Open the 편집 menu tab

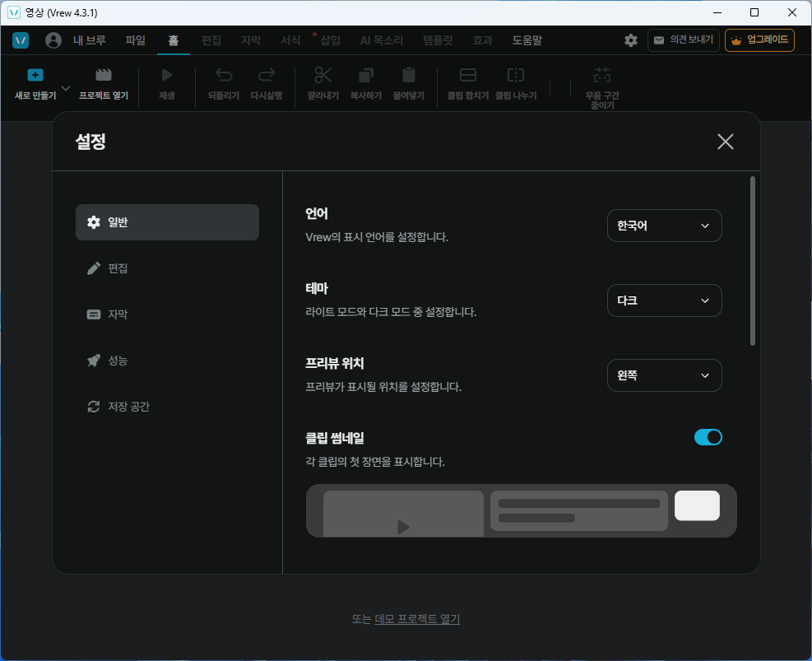pos(211,40)
